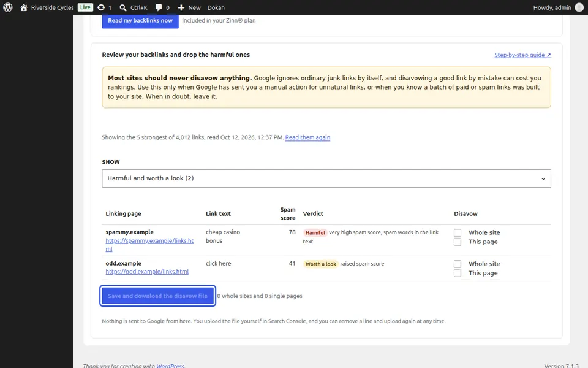Viewport: 588px width, 368px height.
Task: Click Save and download the disavow file
Action: [x=157, y=296]
